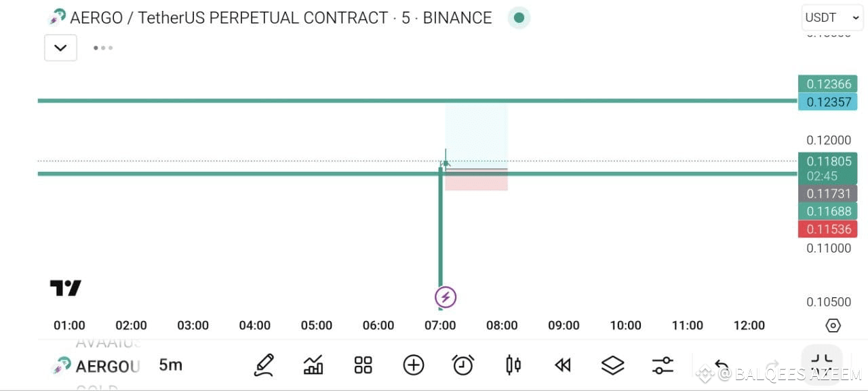Viewport: 868px width, 391px height.
Task: Select the pencil drawing tool
Action: tap(264, 365)
